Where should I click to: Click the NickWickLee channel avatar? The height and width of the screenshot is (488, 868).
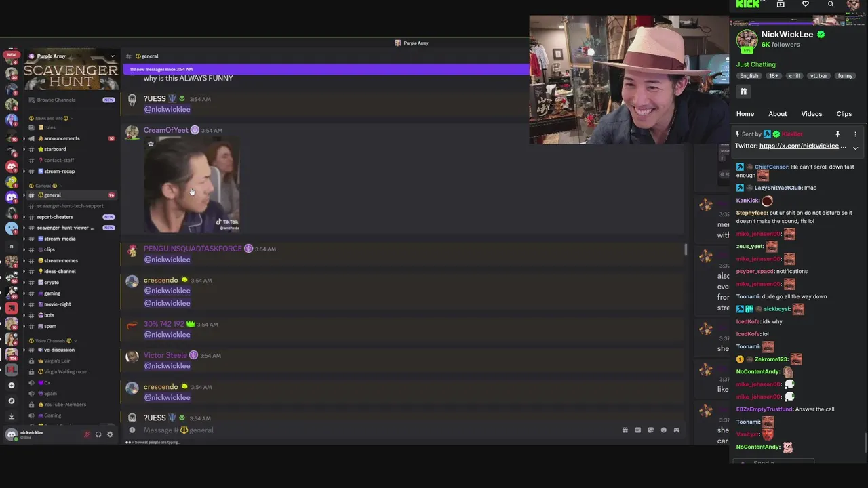[747, 40]
